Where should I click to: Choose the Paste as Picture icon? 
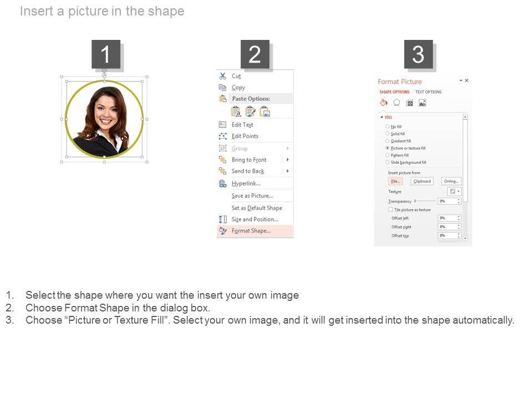265,111
